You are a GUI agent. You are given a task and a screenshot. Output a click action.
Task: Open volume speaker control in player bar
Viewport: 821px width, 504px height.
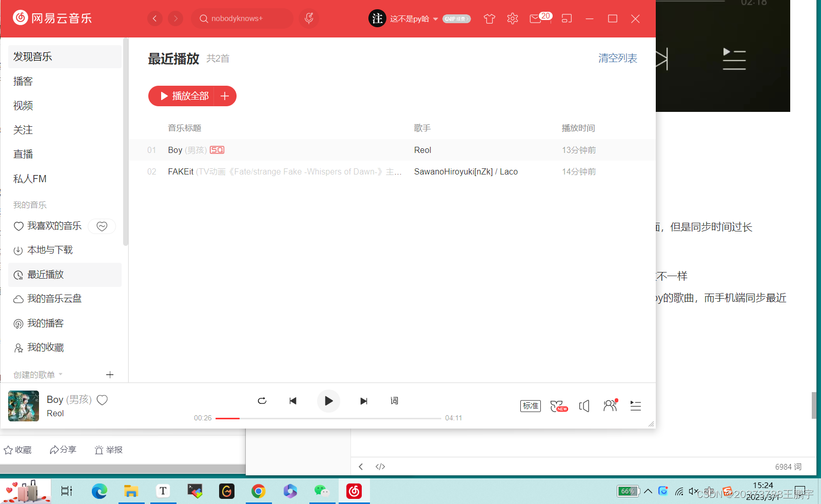(x=584, y=406)
